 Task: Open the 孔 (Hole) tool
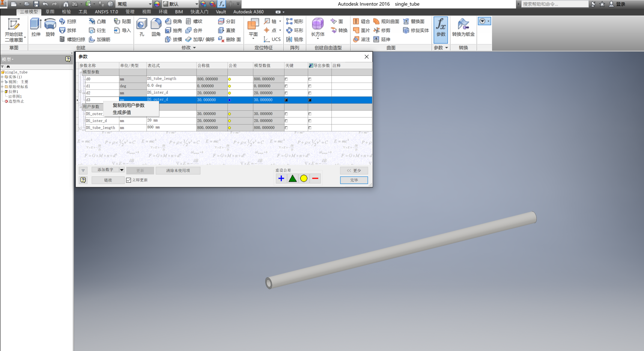pos(141,26)
